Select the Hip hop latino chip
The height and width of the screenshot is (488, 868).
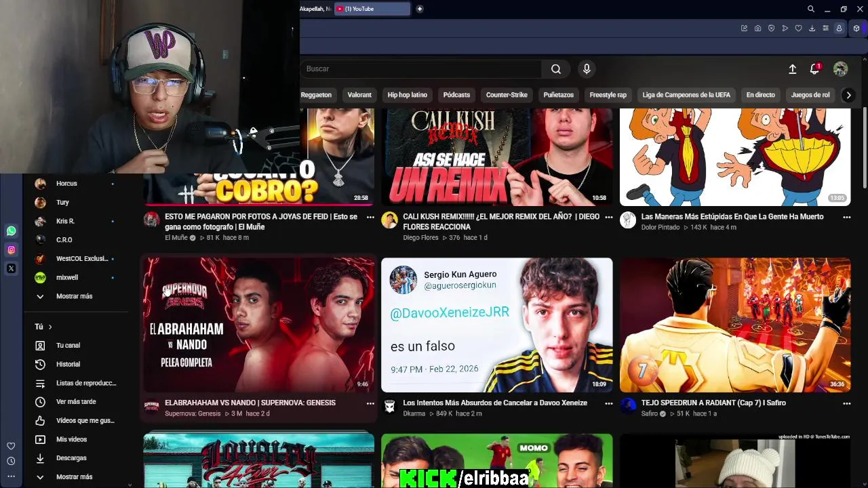point(407,95)
